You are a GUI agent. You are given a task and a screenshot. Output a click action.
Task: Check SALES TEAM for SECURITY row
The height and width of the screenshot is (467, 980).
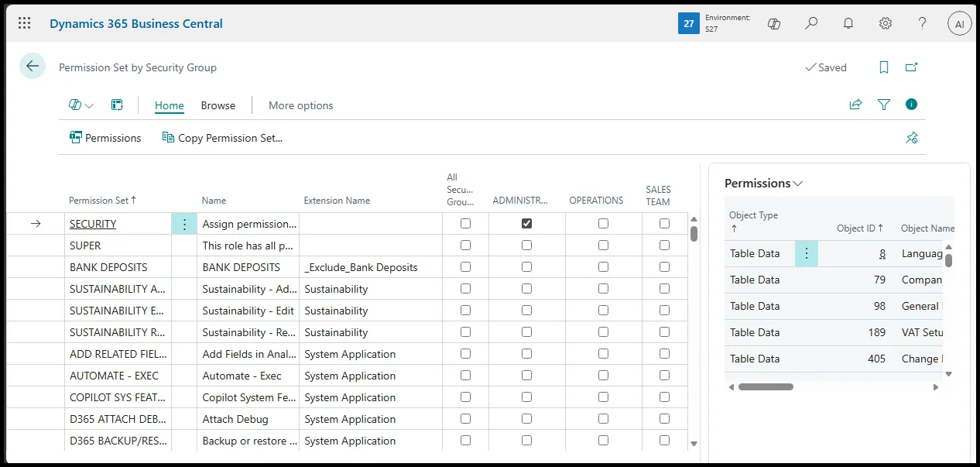click(x=664, y=223)
